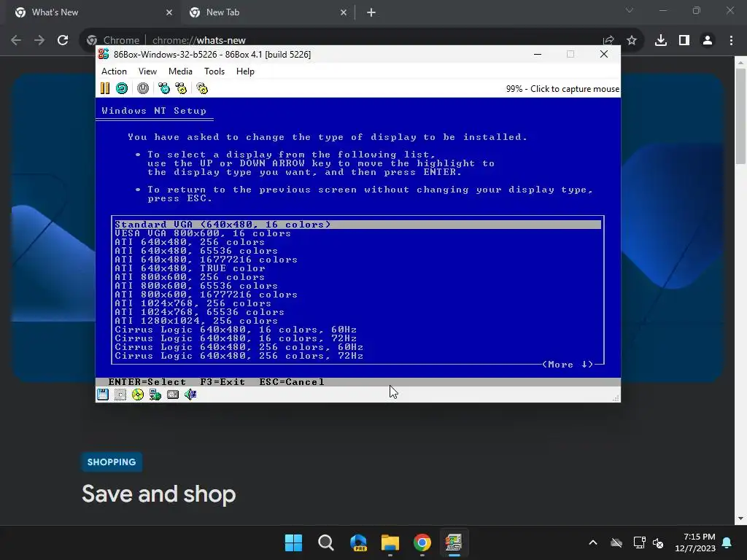Close the New Tab tab
This screenshot has height=560, width=747.
(x=344, y=12)
